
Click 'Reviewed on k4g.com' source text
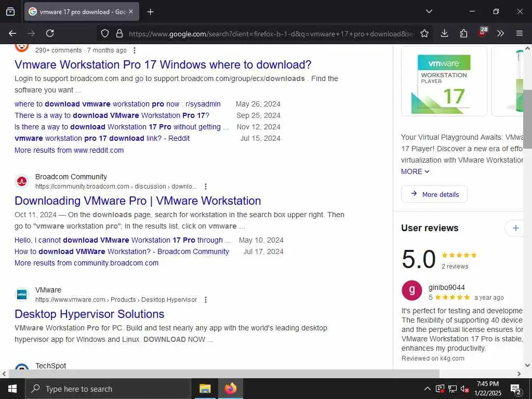(433, 358)
